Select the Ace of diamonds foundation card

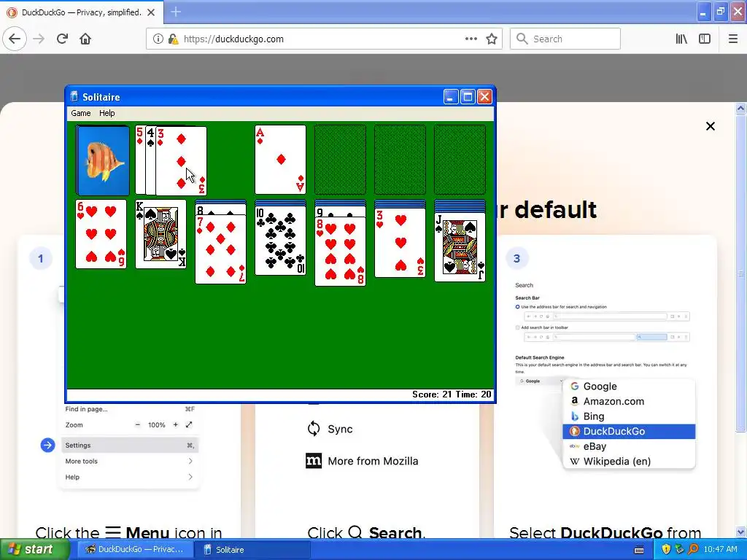tap(281, 160)
